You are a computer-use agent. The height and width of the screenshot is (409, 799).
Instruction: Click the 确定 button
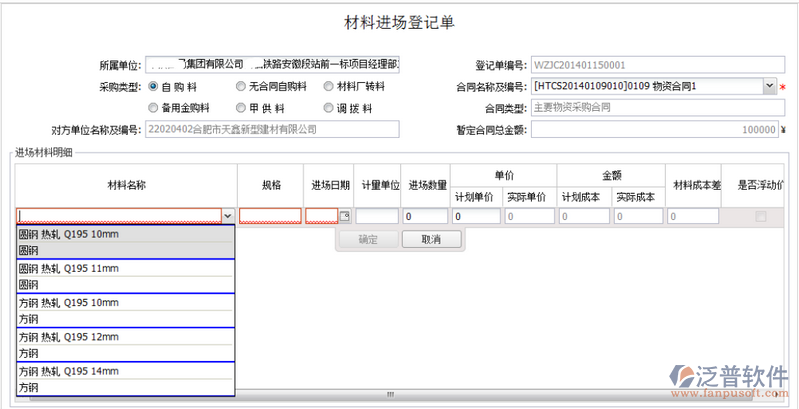(x=367, y=239)
